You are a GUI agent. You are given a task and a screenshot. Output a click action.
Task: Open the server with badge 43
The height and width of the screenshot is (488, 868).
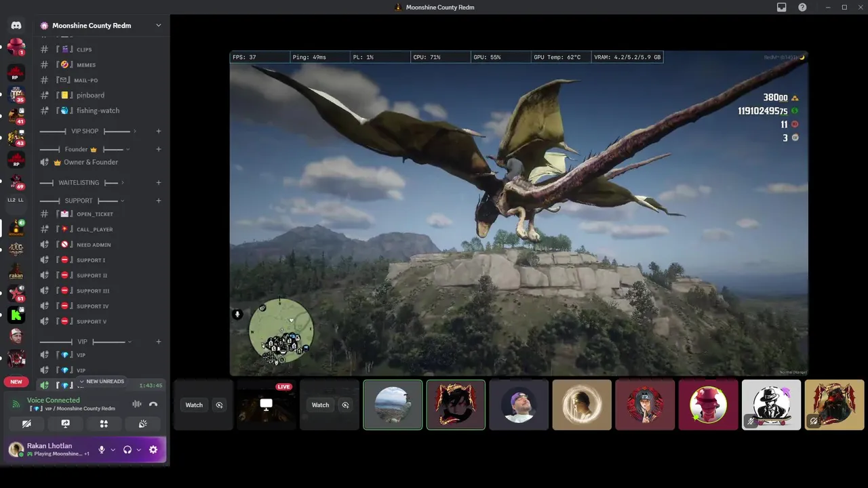click(x=16, y=138)
